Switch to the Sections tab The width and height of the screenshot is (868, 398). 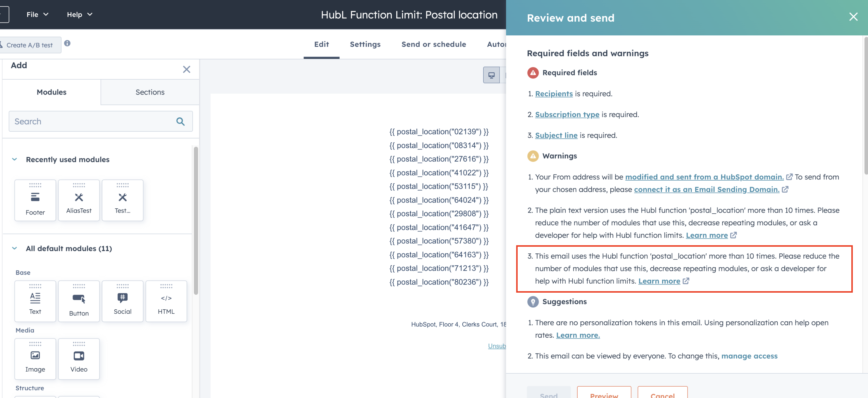(x=150, y=92)
